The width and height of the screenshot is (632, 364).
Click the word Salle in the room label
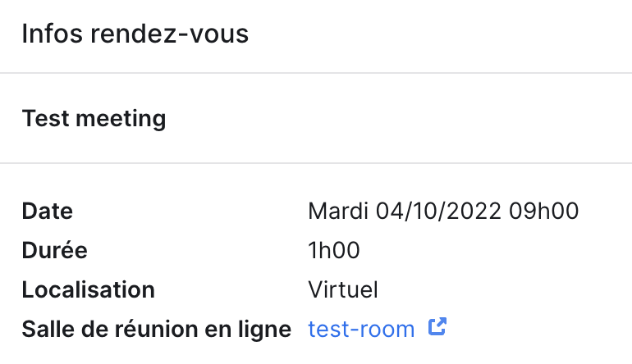click(48, 330)
